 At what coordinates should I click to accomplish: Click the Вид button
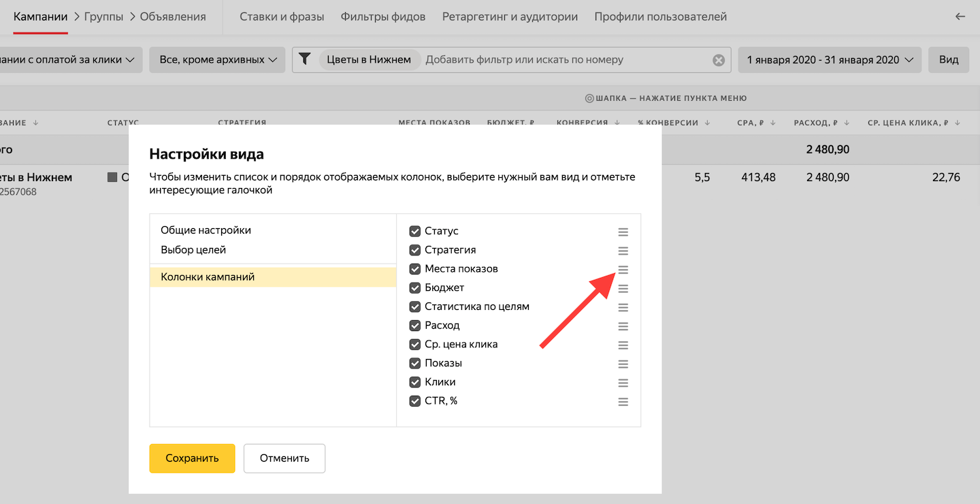[x=949, y=60]
